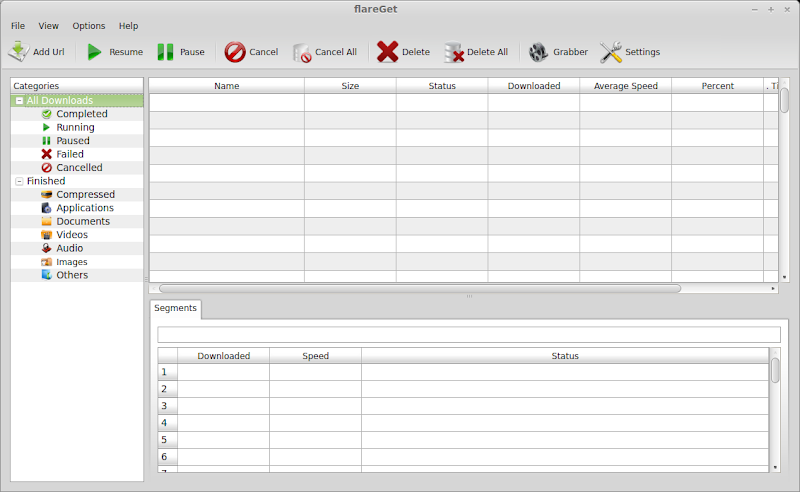Click the Downloaded column header in Segments
The height and width of the screenshot is (492, 800).
coord(223,356)
